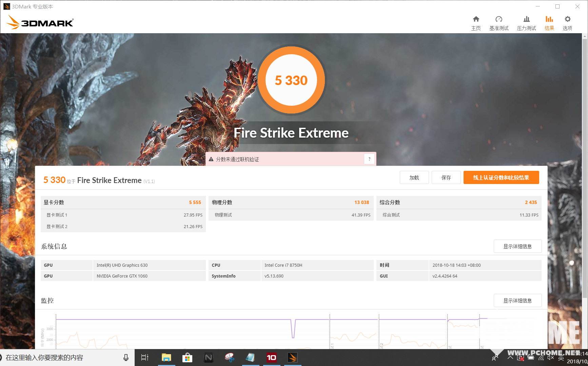The width and height of the screenshot is (588, 366).
Task: Open Stress Test (压力测试) icon
Action: (x=526, y=19)
